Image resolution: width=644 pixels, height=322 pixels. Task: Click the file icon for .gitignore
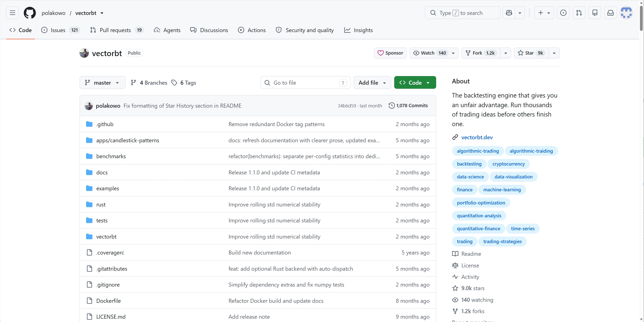(89, 285)
